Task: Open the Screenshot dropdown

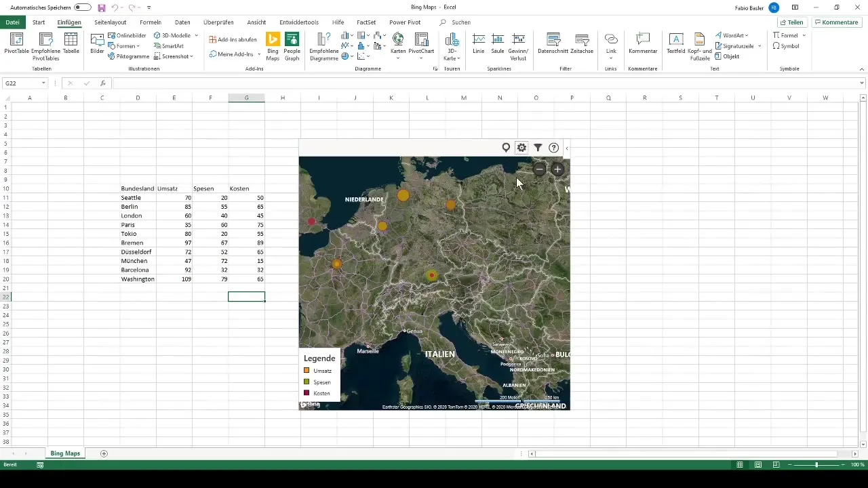Action: tap(192, 56)
